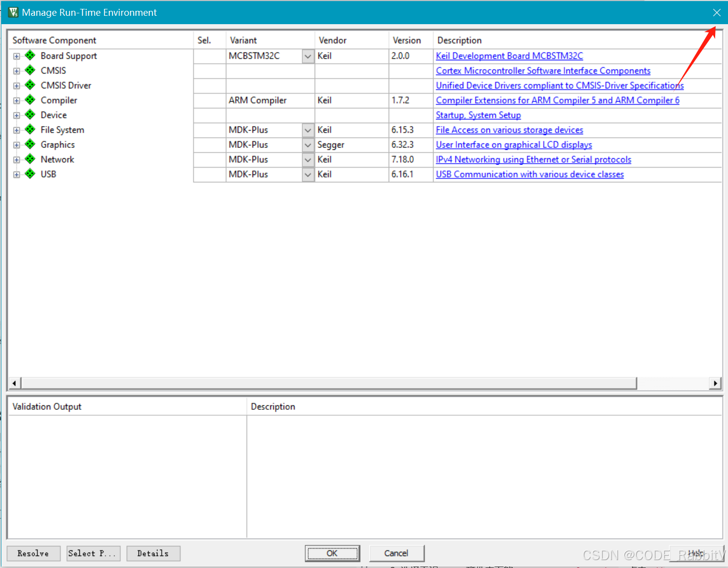
Task: Click the Variant column header
Action: point(270,40)
